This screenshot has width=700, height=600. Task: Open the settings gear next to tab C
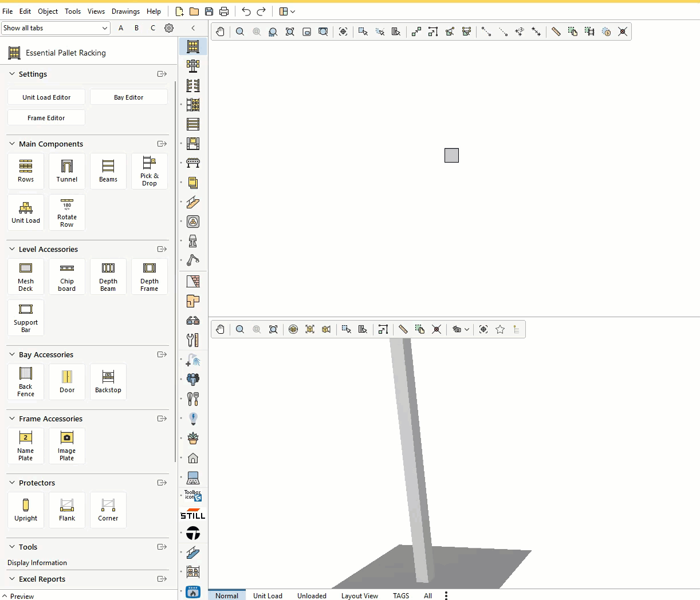click(x=169, y=28)
